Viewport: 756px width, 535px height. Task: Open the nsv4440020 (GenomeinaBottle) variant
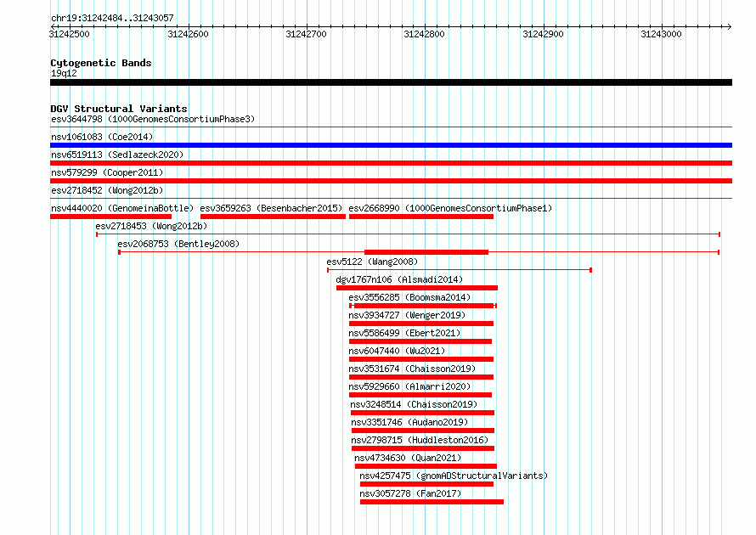[x=122, y=208]
